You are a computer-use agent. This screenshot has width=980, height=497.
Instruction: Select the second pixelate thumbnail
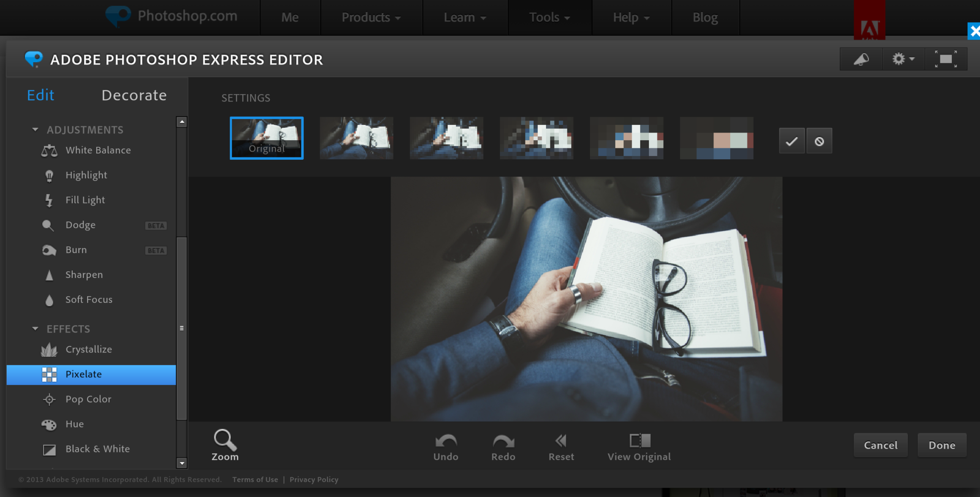356,138
